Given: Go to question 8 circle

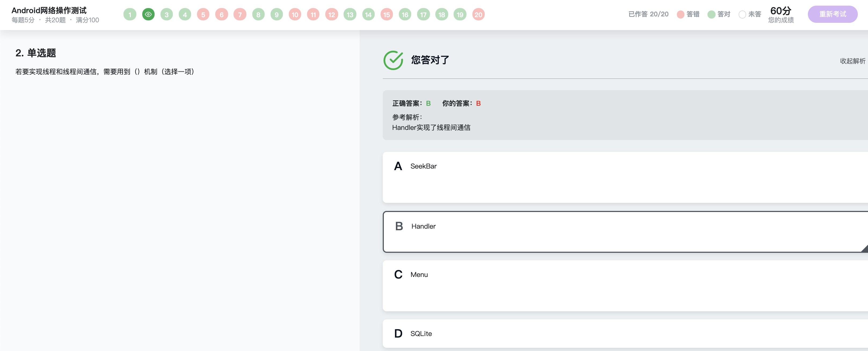Looking at the screenshot, I should coord(258,14).
